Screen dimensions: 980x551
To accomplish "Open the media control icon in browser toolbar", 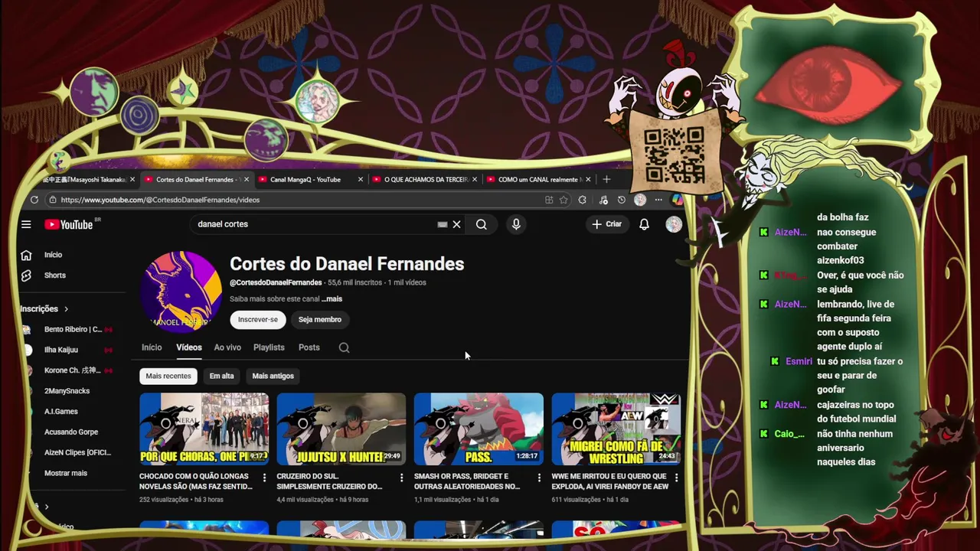I will (x=603, y=200).
